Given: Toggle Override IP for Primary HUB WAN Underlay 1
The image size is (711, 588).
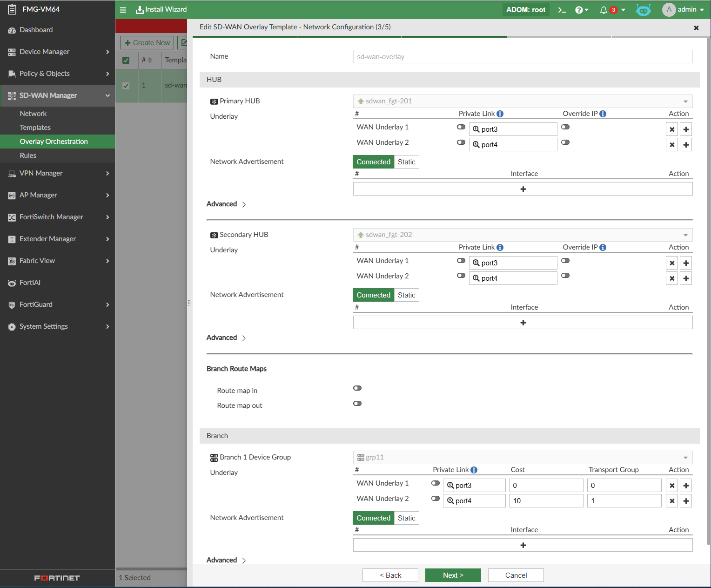Looking at the screenshot, I should coord(565,127).
